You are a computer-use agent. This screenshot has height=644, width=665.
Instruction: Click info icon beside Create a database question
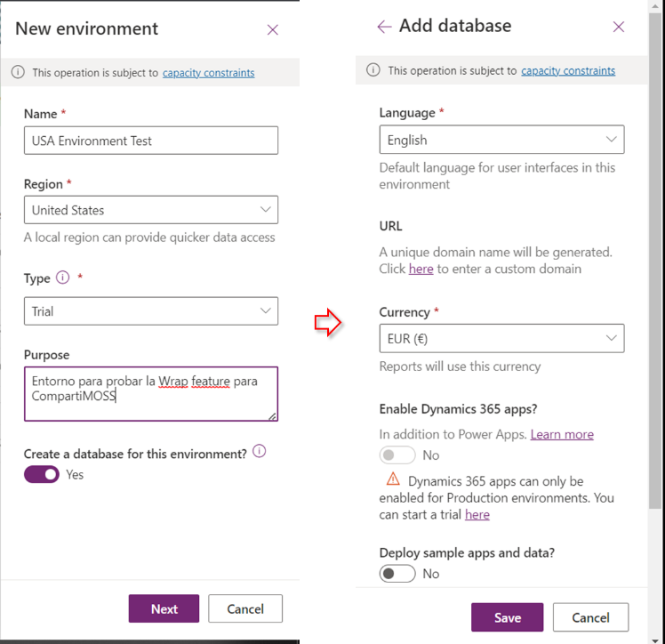pyautogui.click(x=260, y=451)
